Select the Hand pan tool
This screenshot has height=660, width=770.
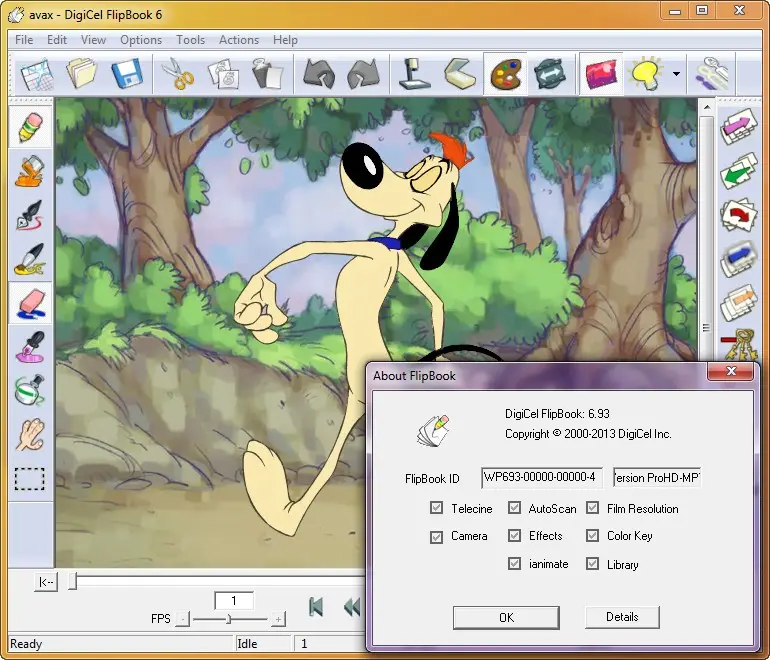[x=30, y=435]
